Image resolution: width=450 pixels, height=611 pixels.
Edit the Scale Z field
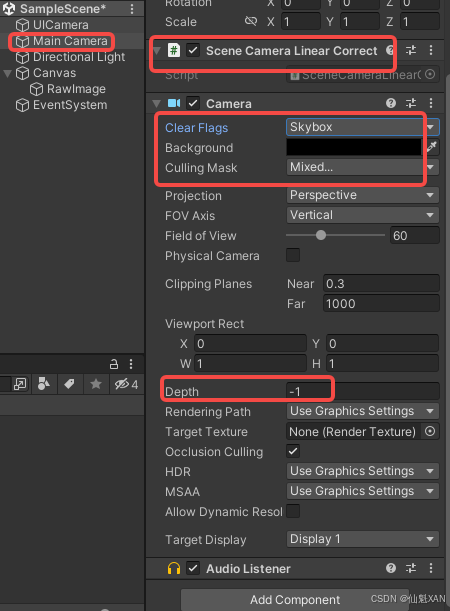pos(420,21)
